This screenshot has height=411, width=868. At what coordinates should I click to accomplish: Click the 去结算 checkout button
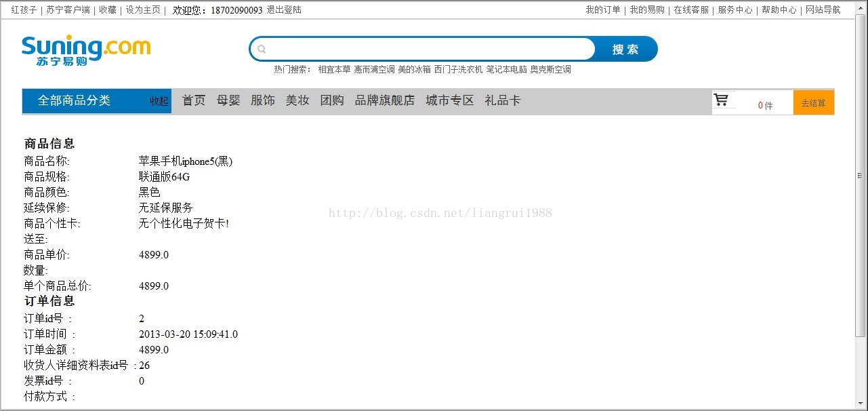813,103
